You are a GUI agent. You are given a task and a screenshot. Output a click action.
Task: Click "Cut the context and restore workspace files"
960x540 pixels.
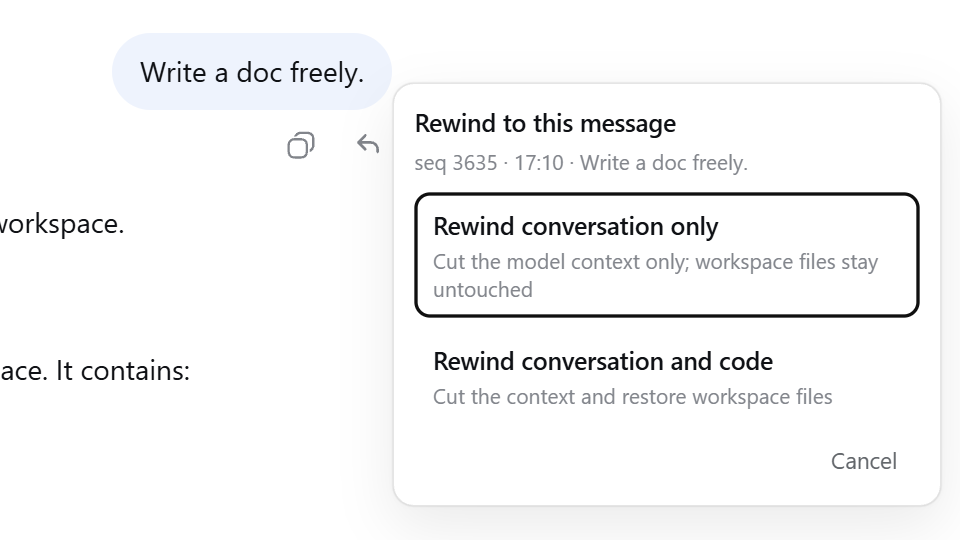pyautogui.click(x=632, y=397)
